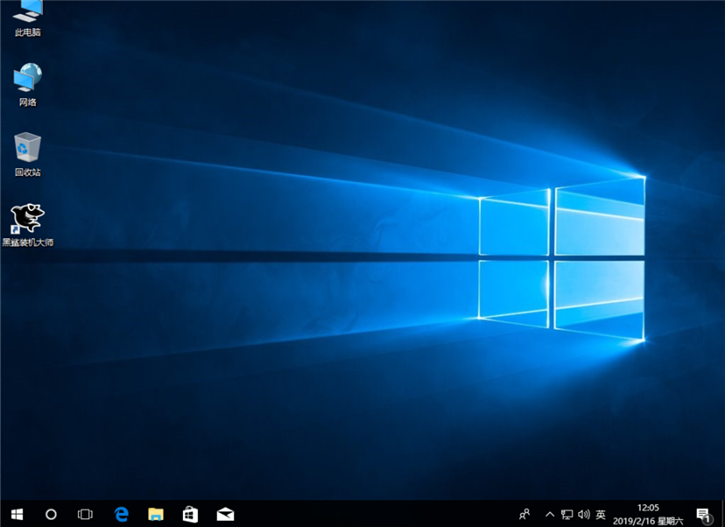725x527 pixels.
Task: Select the 此电脑 desktop icon
Action: pyautogui.click(x=28, y=18)
